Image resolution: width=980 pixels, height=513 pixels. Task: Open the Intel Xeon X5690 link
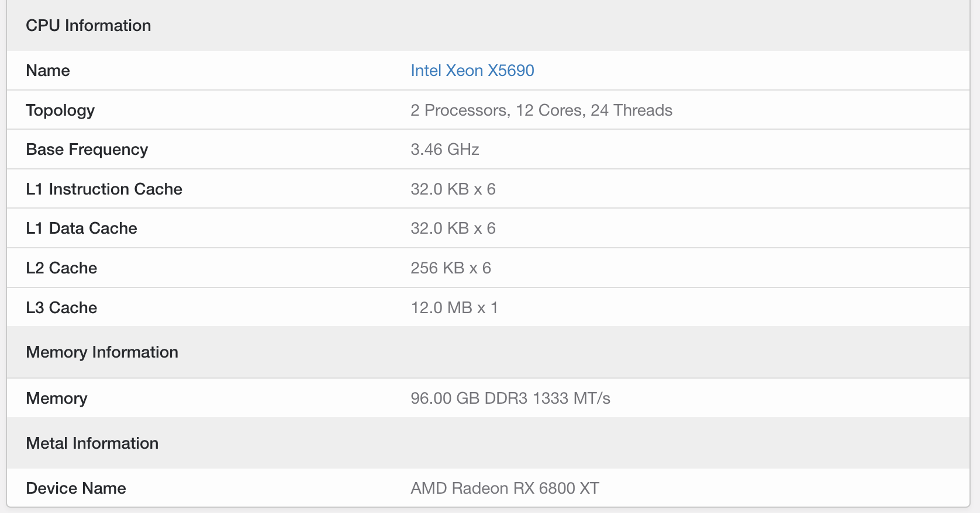[x=472, y=71]
